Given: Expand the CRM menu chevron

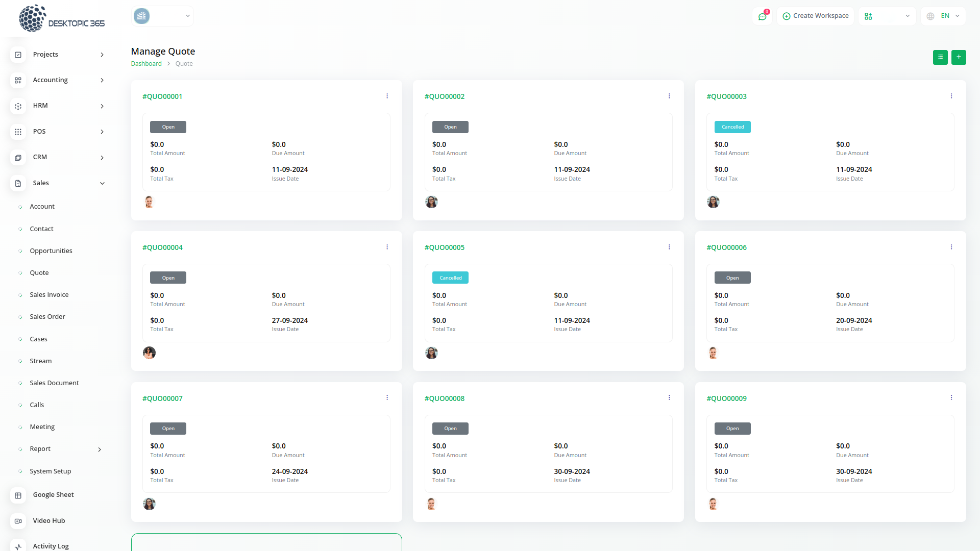Looking at the screenshot, I should (x=102, y=158).
